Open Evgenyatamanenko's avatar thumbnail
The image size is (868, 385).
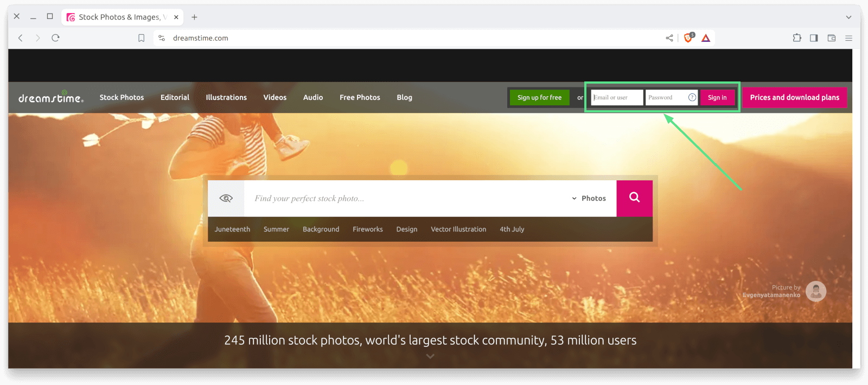[816, 291]
